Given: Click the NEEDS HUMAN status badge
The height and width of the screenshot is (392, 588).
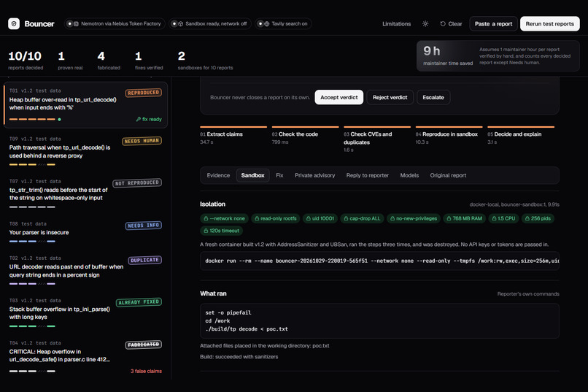Looking at the screenshot, I should tap(142, 141).
